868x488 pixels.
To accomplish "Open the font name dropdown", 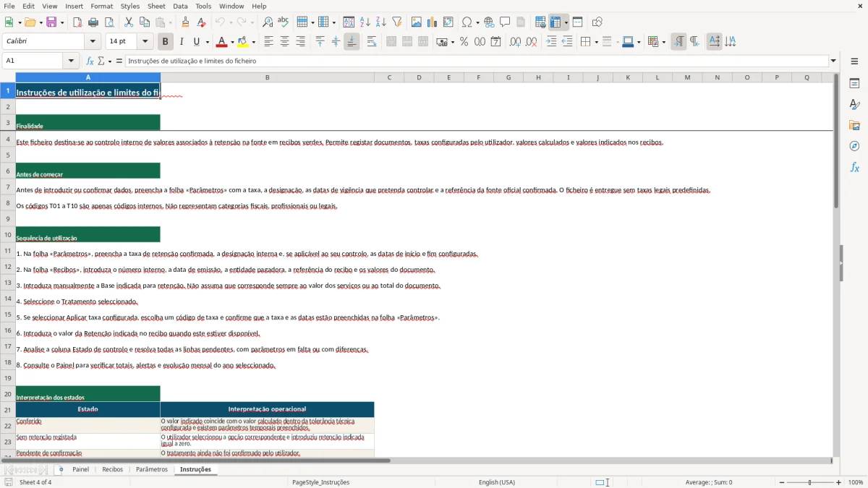I will 93,42.
